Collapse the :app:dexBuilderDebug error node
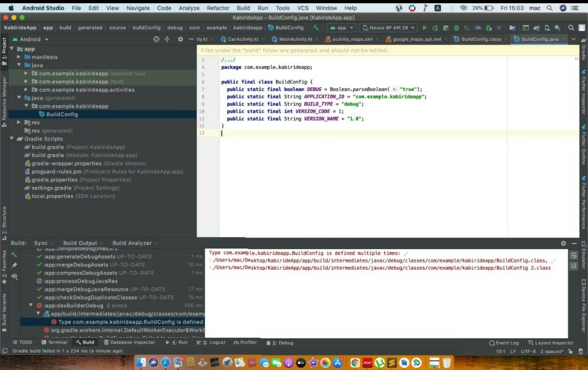 coord(31,306)
